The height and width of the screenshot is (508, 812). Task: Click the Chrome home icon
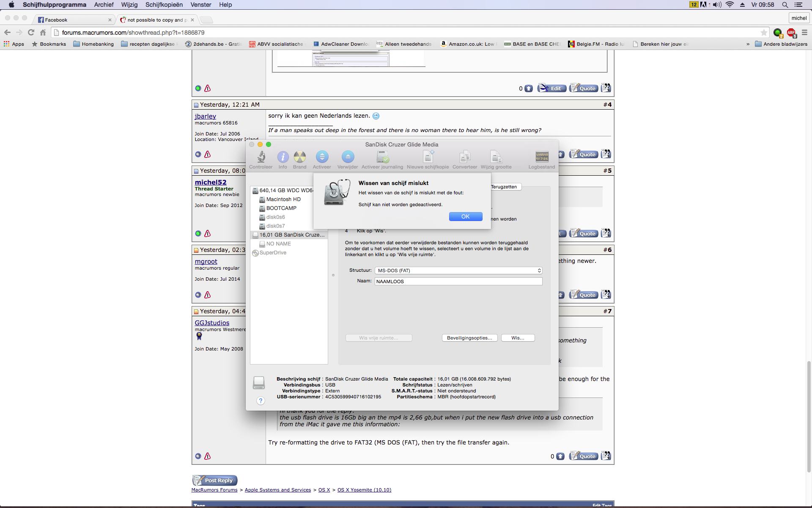[x=43, y=33]
